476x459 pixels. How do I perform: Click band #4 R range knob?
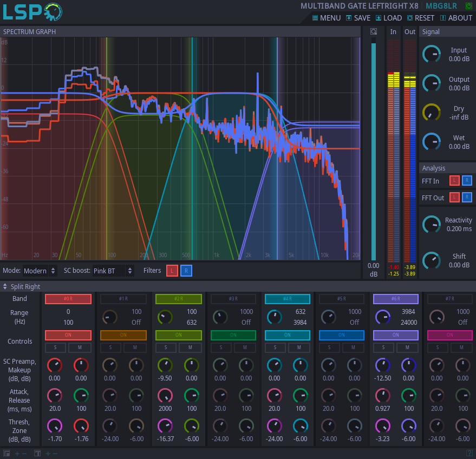[x=274, y=317]
